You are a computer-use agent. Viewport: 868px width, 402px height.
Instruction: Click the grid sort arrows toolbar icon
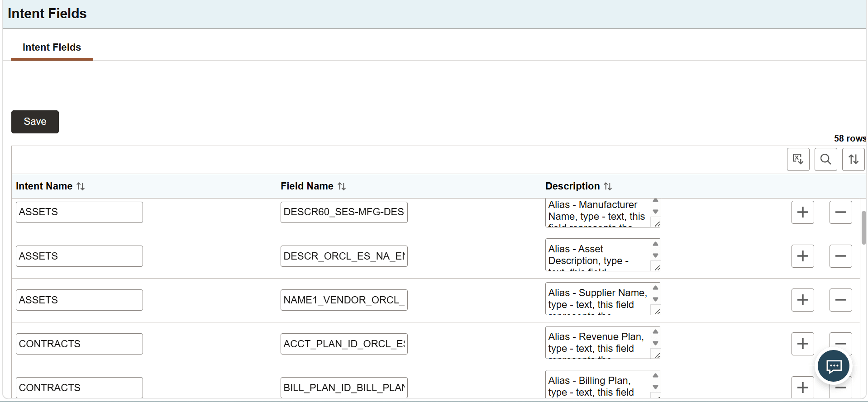pos(853,159)
